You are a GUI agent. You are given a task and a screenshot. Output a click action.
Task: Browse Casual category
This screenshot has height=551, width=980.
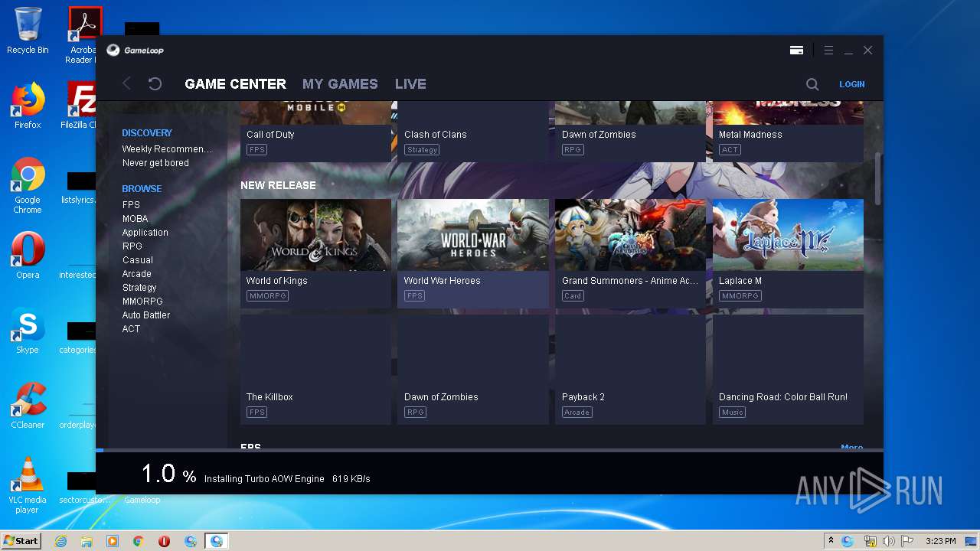point(138,260)
